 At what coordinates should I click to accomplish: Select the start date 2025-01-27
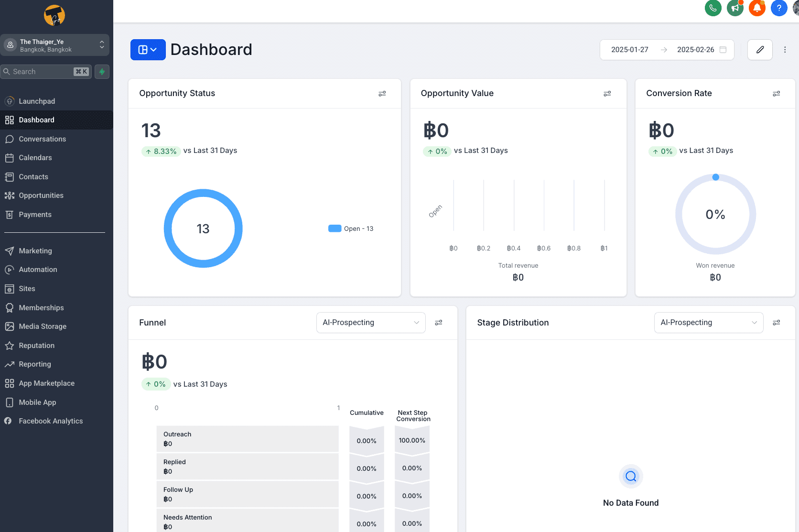coord(630,50)
